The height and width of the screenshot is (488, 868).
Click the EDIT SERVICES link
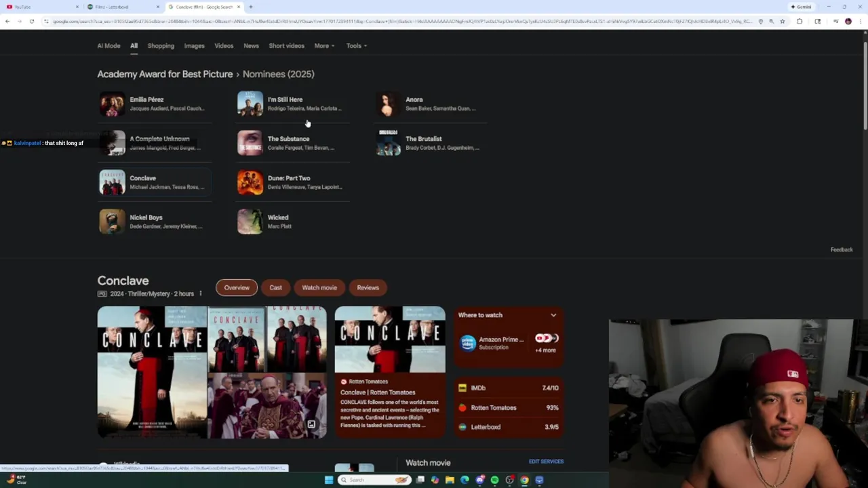(x=546, y=462)
